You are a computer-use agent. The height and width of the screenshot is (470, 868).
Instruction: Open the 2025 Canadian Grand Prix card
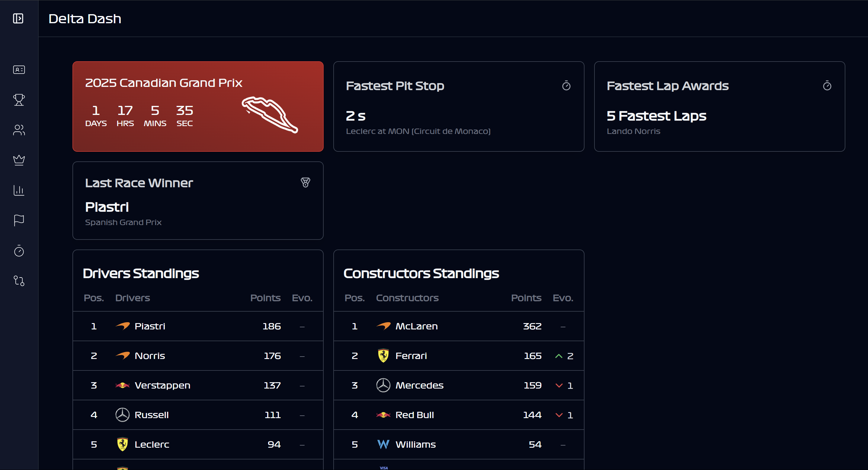(198, 106)
